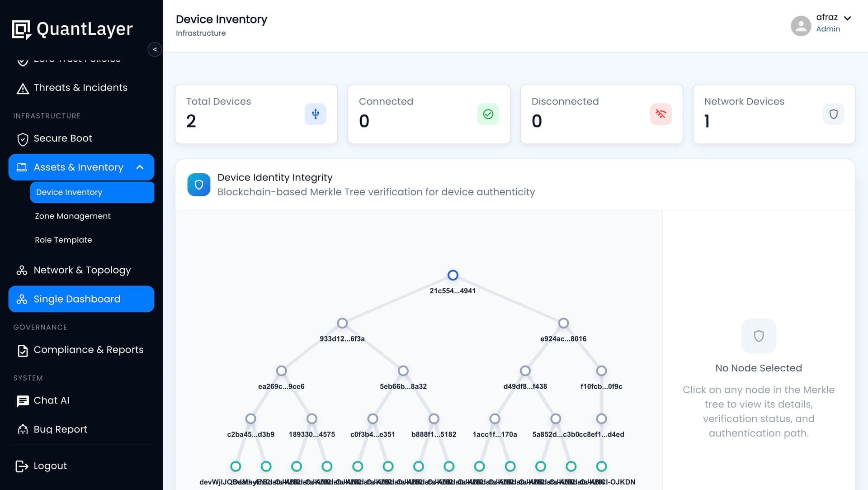The height and width of the screenshot is (490, 868).
Task: Click the Disconnected wifi-off icon
Action: click(x=661, y=114)
